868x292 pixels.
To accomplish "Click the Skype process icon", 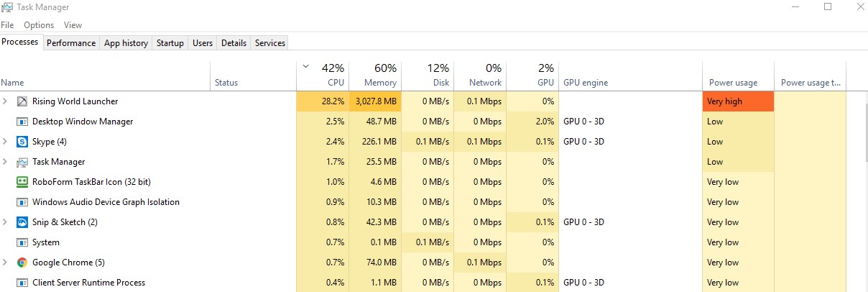I will click(x=22, y=142).
